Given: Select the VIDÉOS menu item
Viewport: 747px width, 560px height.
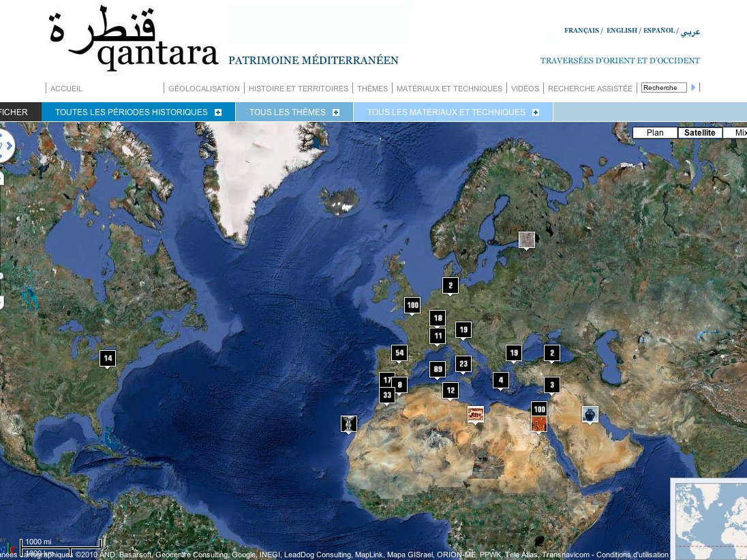Looking at the screenshot, I should pyautogui.click(x=523, y=89).
